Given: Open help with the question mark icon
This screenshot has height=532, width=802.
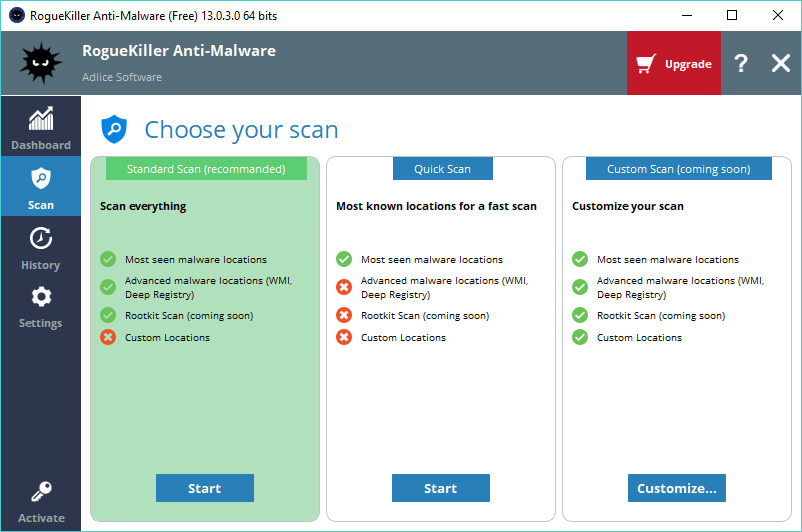Looking at the screenshot, I should (741, 63).
